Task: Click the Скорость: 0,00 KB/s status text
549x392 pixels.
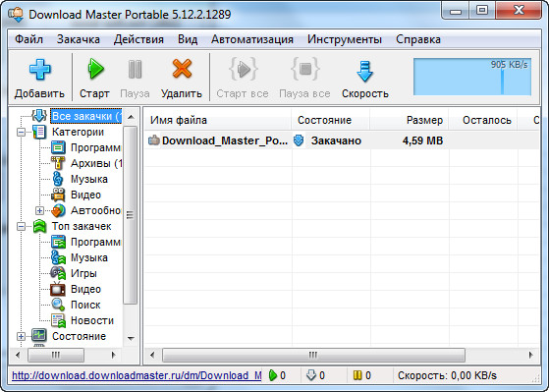Action: point(447,375)
